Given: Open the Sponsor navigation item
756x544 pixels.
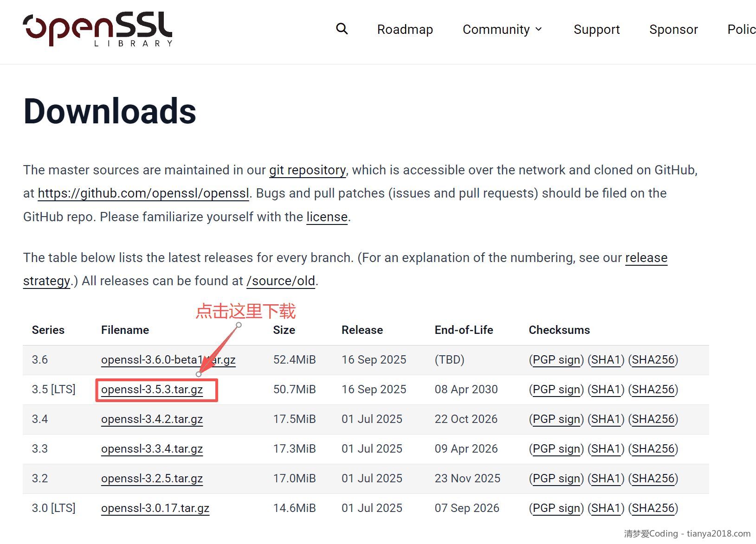Looking at the screenshot, I should coord(673,29).
